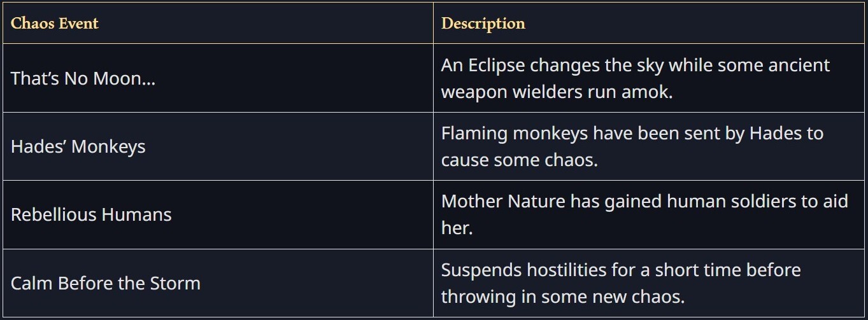
Task: Click 'cause some chaos' text line
Action: point(519,160)
